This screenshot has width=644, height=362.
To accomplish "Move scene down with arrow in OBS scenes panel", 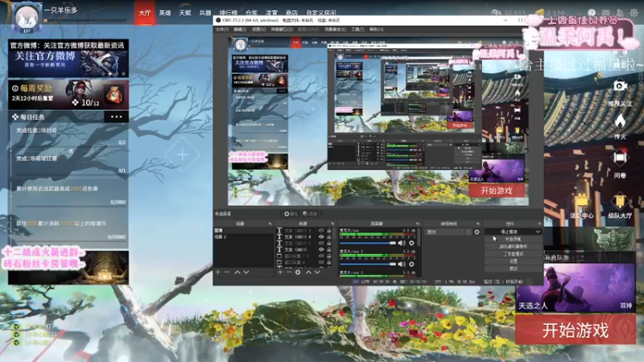I will 246,272.
